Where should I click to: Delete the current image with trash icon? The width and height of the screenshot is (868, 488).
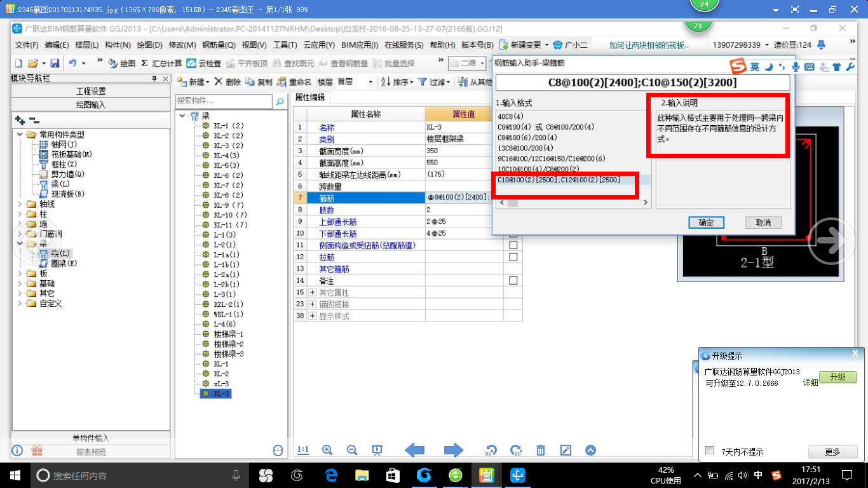click(x=541, y=451)
